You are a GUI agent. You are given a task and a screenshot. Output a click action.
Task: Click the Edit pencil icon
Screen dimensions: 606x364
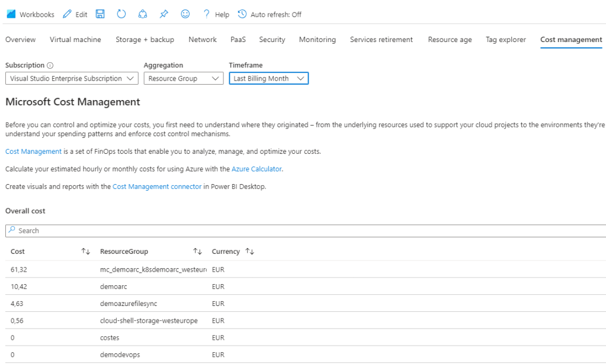tap(67, 14)
